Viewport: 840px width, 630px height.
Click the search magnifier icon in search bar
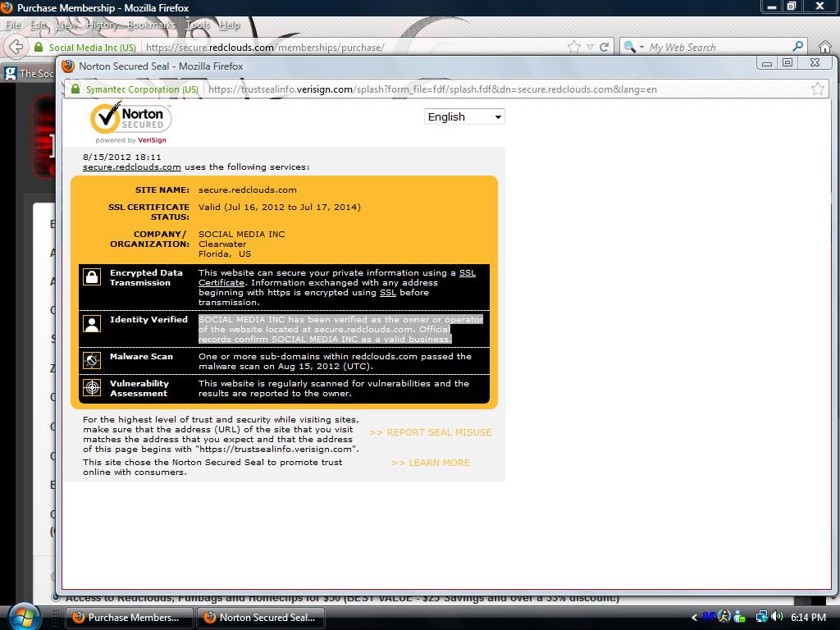(797, 47)
